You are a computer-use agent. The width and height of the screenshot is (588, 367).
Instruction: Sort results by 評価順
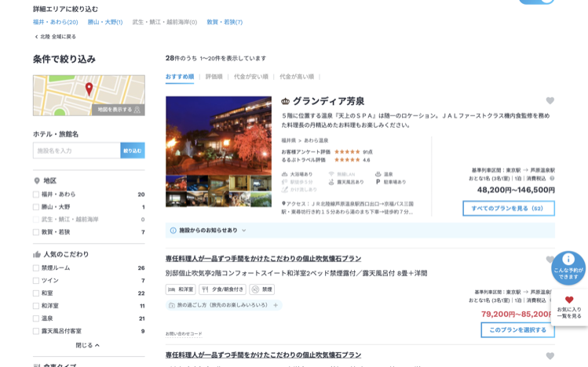tap(214, 77)
